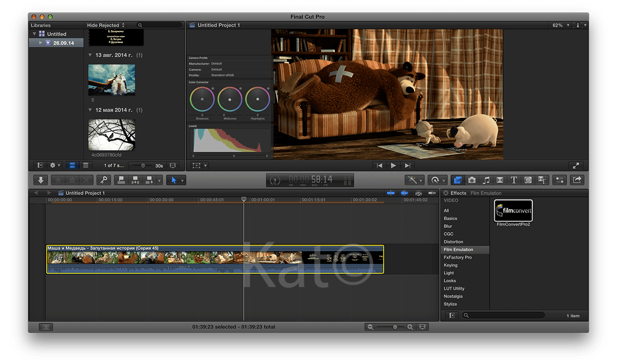Click the timeline zoom-out magnifier
Viewport: 617px width, 364px height.
370,327
